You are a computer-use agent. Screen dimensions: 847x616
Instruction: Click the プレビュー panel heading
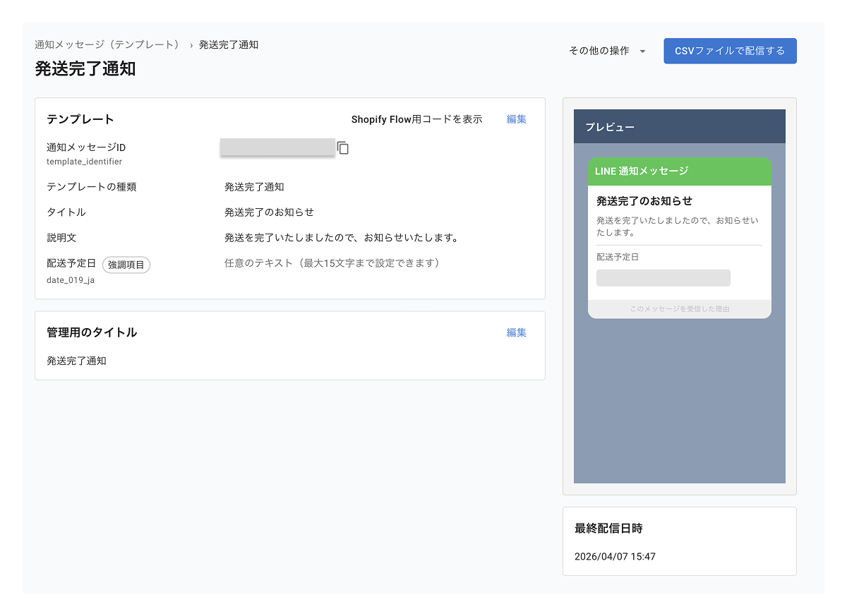pyautogui.click(x=610, y=127)
